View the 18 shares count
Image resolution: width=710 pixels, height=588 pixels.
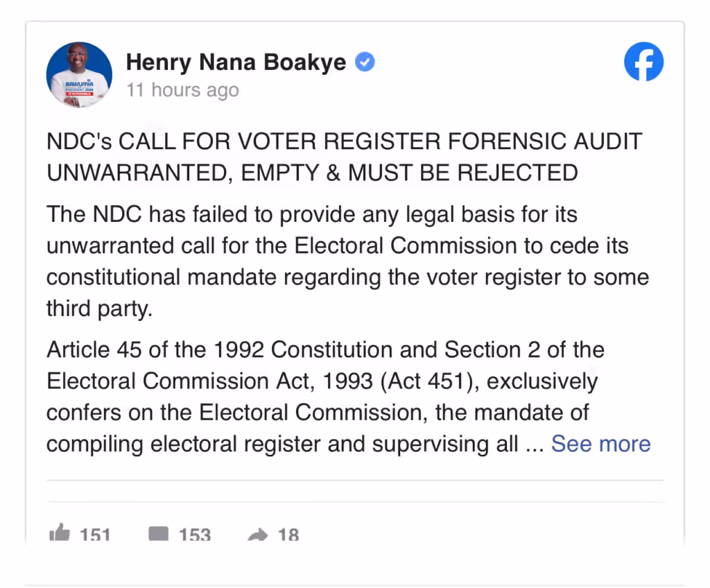[x=288, y=535]
